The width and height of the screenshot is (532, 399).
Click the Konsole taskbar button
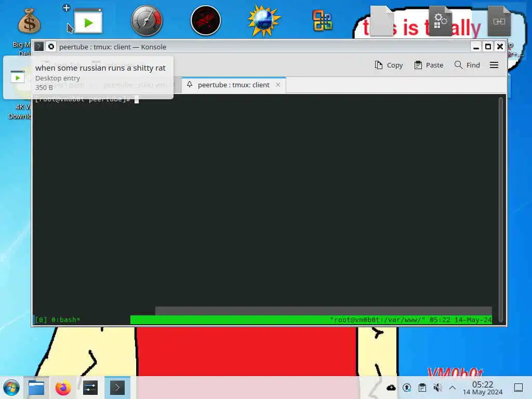pyautogui.click(x=117, y=388)
